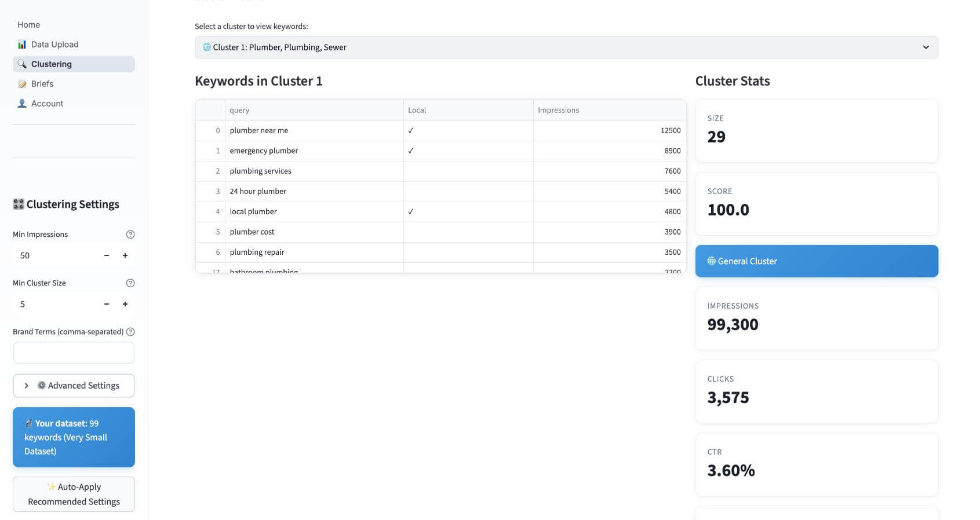This screenshot has width=980, height=520.
Task: Click the Account person icon
Action: [x=22, y=104]
